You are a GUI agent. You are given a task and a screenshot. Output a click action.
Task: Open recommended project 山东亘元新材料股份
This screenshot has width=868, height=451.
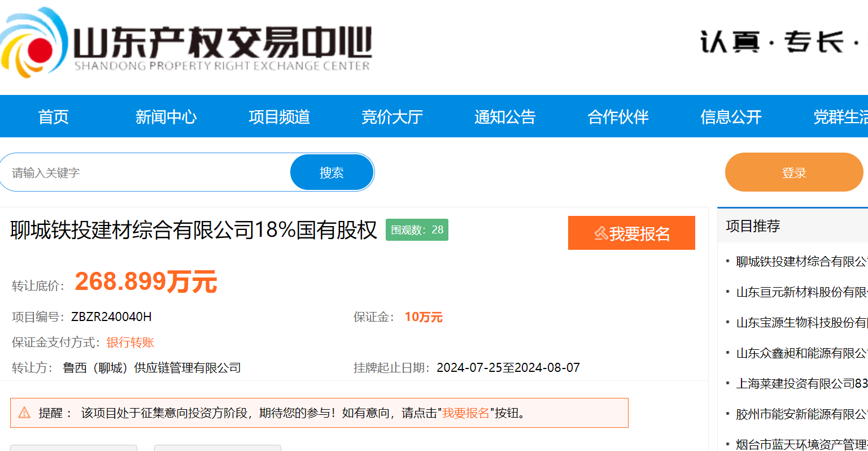pyautogui.click(x=802, y=292)
